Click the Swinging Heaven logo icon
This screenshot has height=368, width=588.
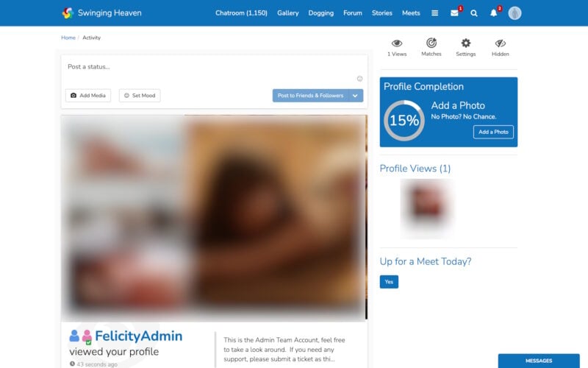(68, 13)
